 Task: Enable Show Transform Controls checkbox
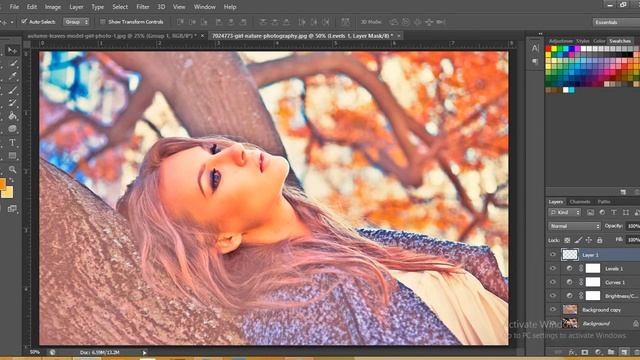(x=103, y=22)
